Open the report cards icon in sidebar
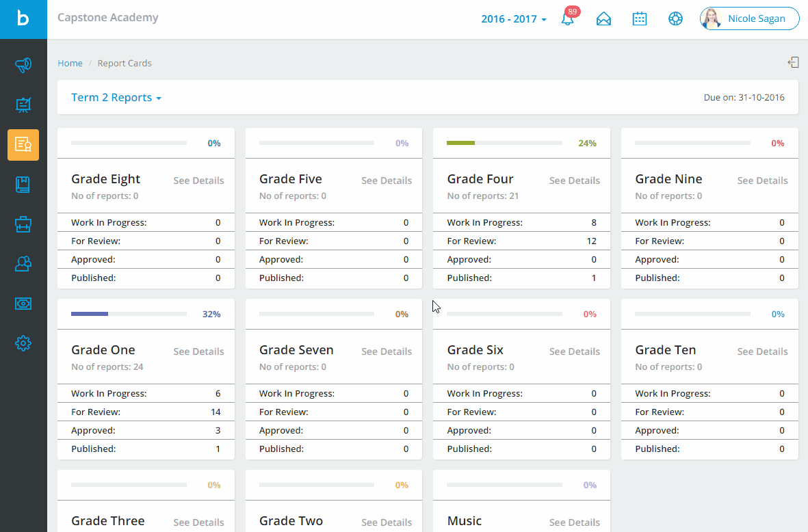 pyautogui.click(x=23, y=144)
